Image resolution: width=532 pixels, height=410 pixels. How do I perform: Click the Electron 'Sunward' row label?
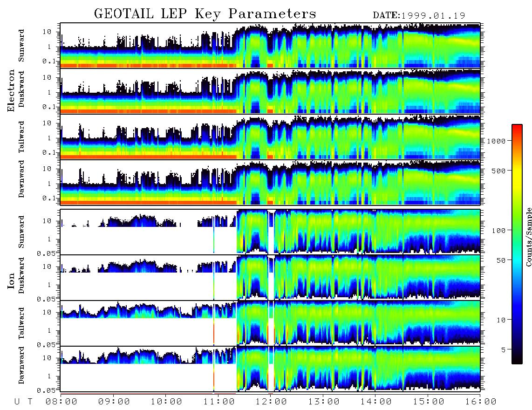coord(21,46)
